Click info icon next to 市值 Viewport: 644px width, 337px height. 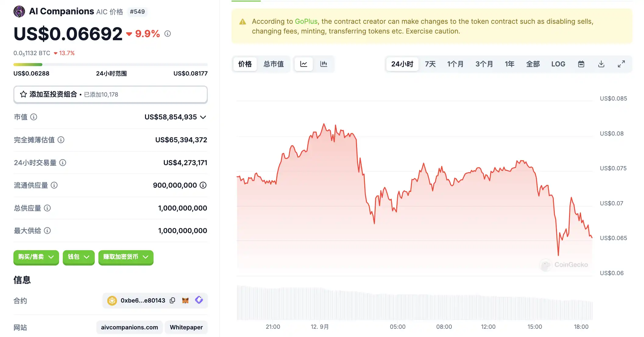[34, 117]
